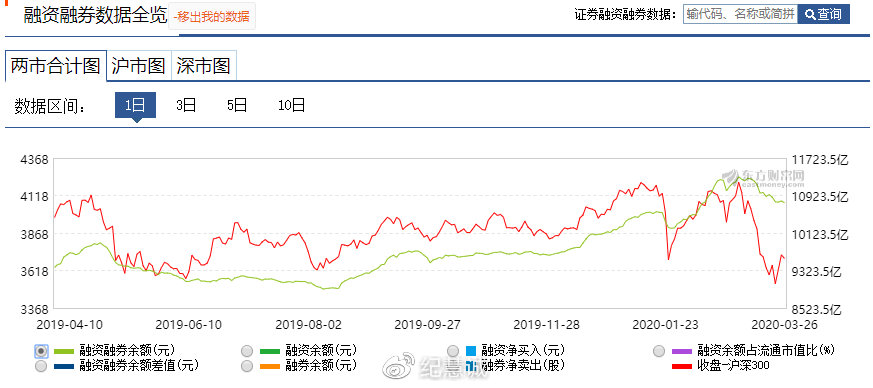
Task: Click the orange 融券余额 legend swatch
Action: (270, 366)
